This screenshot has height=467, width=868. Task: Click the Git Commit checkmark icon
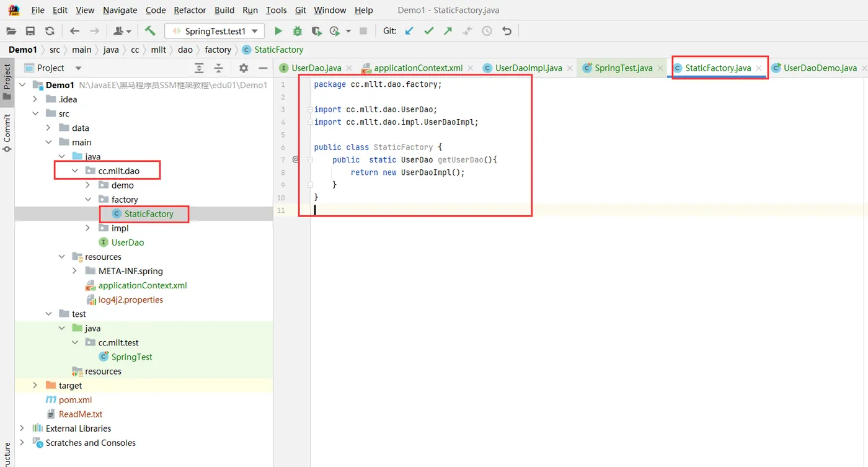428,31
